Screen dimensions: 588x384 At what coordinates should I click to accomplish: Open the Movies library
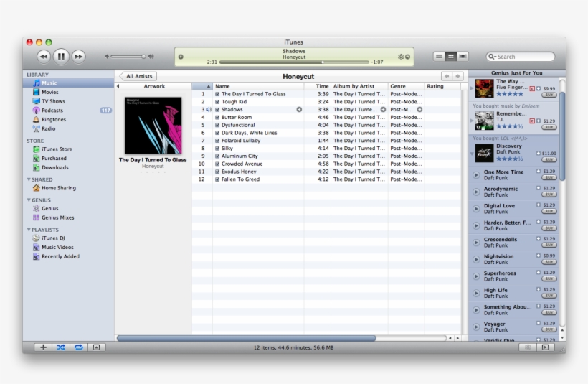pyautogui.click(x=68, y=92)
